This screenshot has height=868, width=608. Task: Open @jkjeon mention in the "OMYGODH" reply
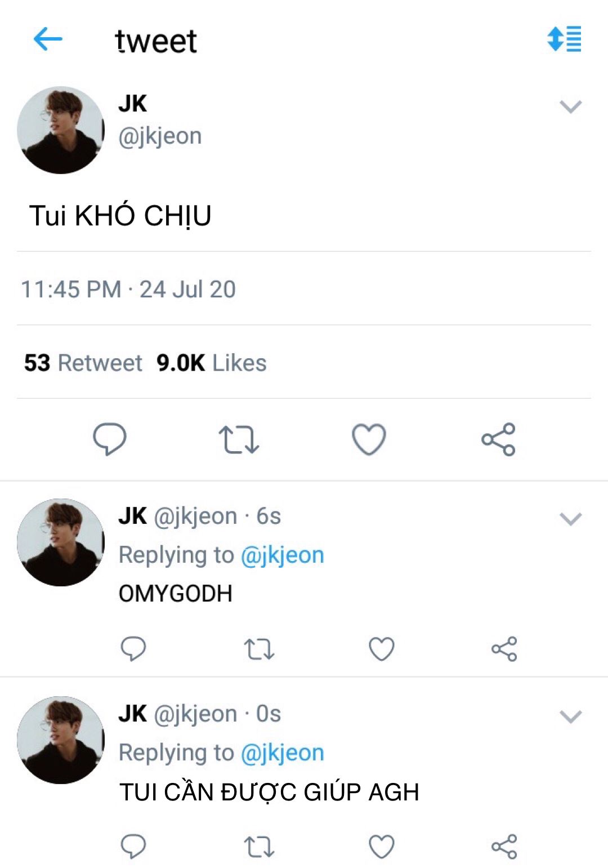282,555
